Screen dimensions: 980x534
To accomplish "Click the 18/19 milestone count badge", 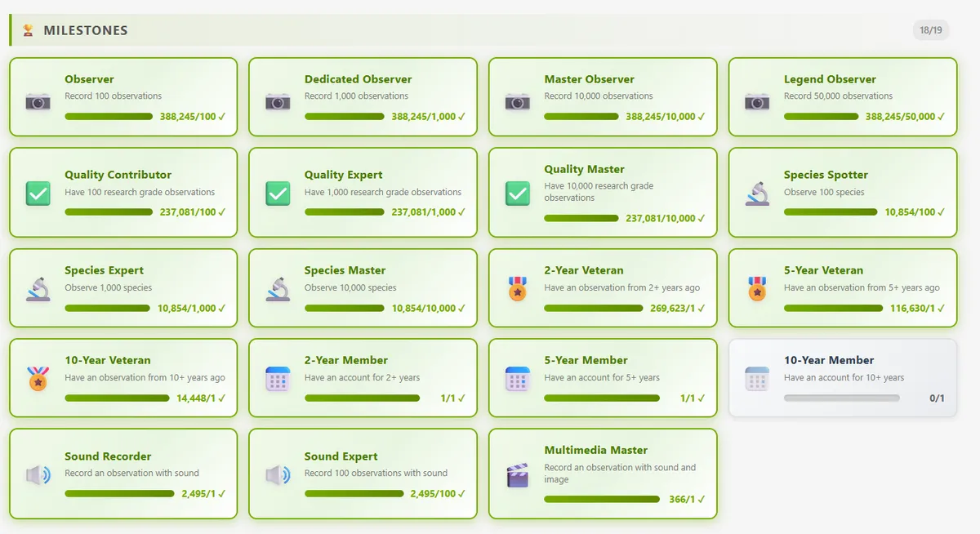I will tap(930, 30).
